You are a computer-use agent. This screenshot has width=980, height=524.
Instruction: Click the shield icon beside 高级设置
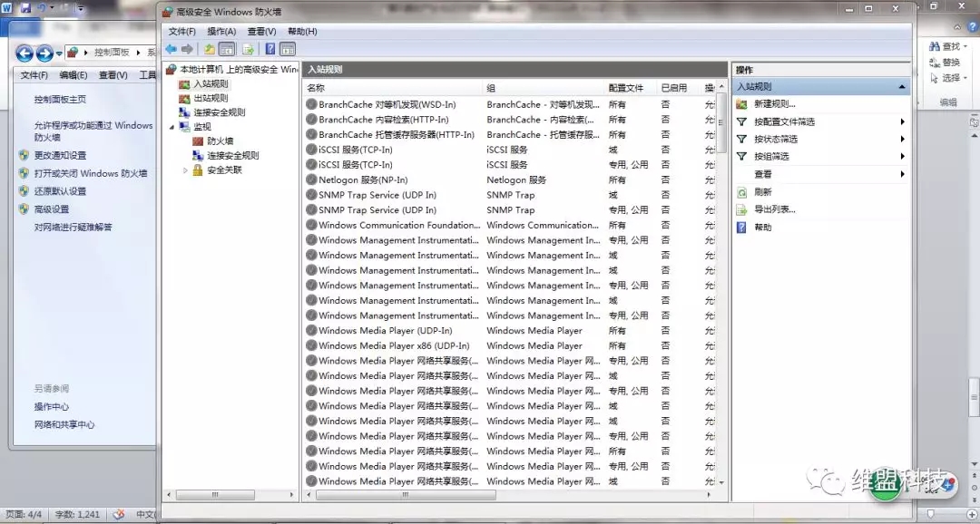tap(24, 209)
